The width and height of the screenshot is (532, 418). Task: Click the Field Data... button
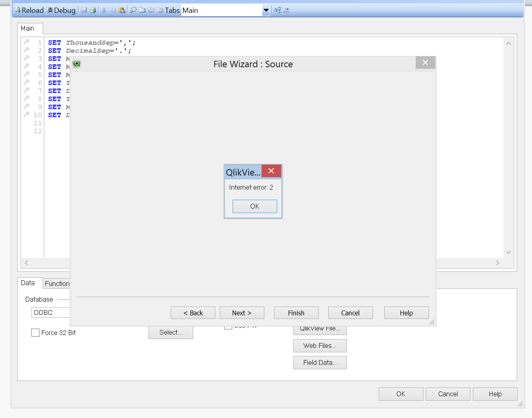[320, 362]
